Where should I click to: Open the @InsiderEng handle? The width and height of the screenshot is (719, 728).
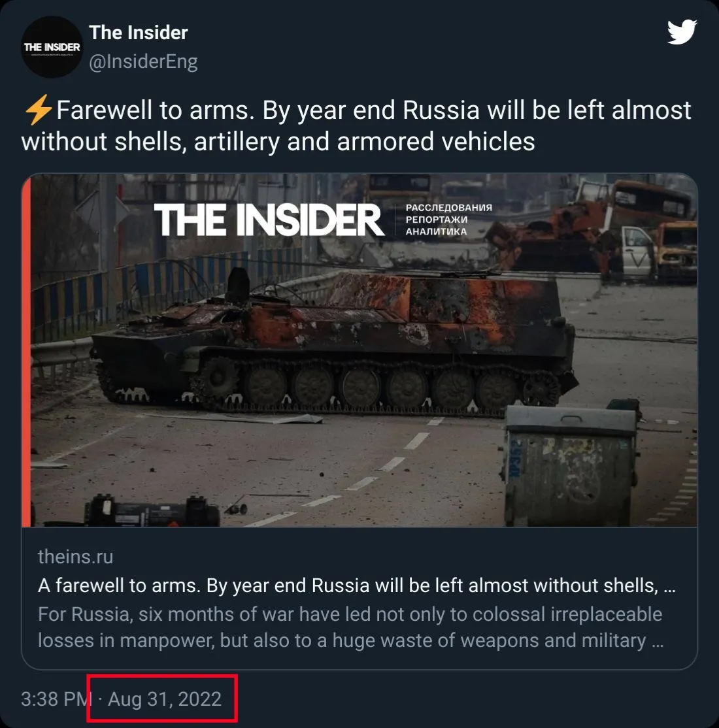(x=143, y=61)
